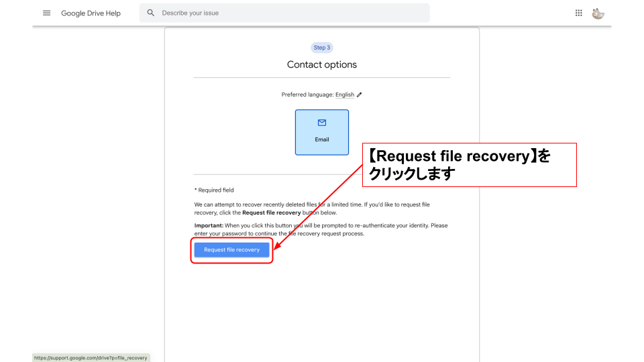Click the "* Required field" note
This screenshot has width=644, height=362.
point(214,190)
